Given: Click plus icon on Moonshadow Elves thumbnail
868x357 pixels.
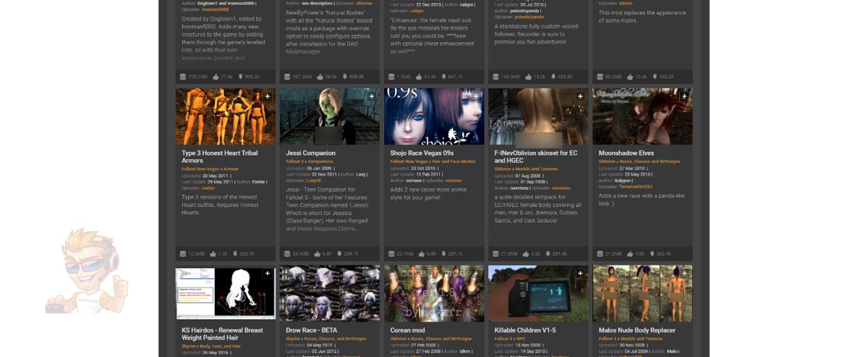Looking at the screenshot, I should click(684, 96).
